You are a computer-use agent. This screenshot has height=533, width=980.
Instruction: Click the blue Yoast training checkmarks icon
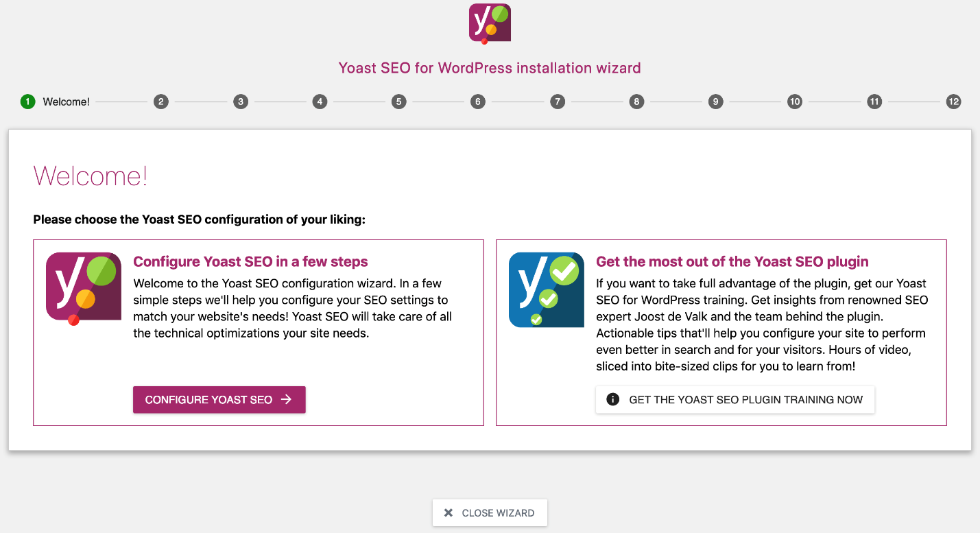click(x=547, y=289)
